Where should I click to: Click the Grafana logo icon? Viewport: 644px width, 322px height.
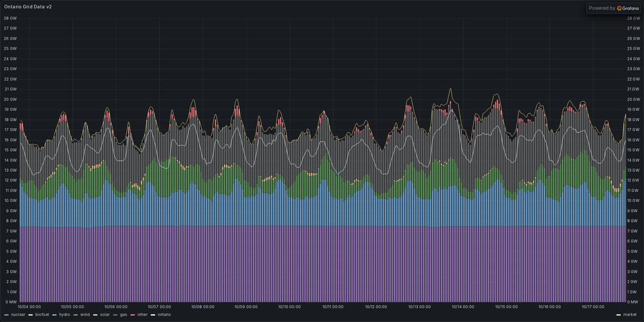click(619, 8)
